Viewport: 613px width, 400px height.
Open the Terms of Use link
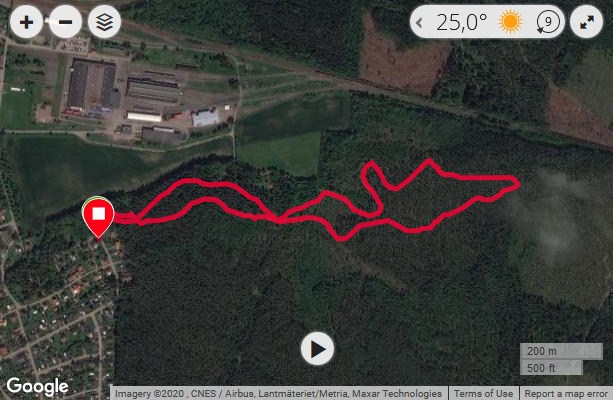pyautogui.click(x=483, y=393)
